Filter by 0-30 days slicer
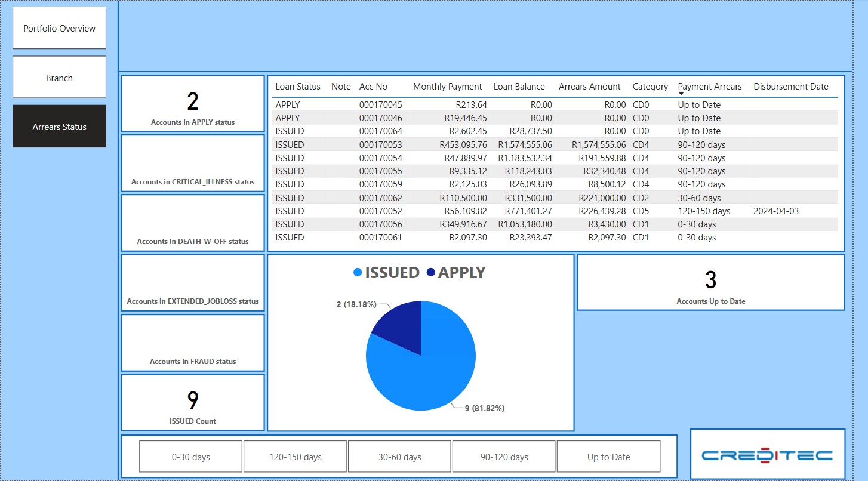The width and height of the screenshot is (868, 481). tap(191, 457)
